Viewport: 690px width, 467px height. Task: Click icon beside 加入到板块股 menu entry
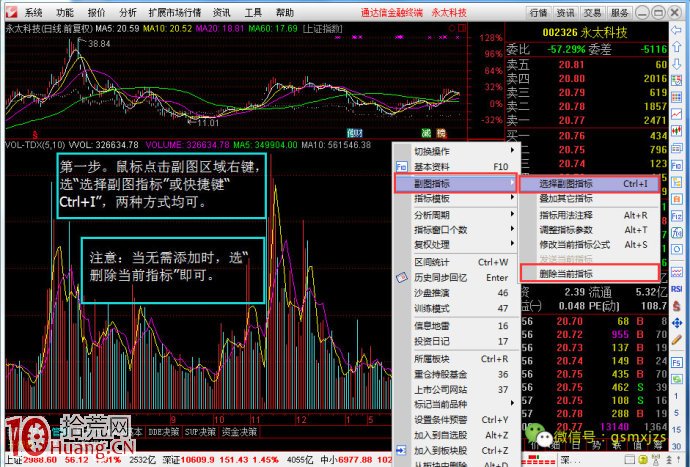401,450
